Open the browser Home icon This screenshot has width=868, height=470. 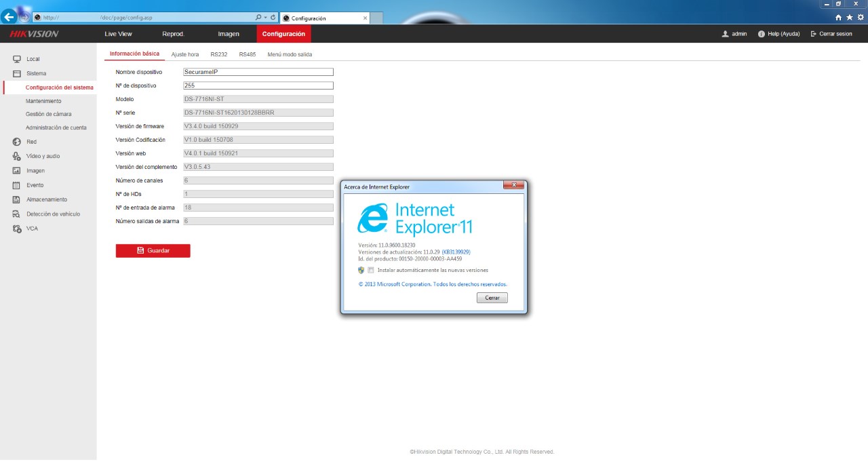838,18
